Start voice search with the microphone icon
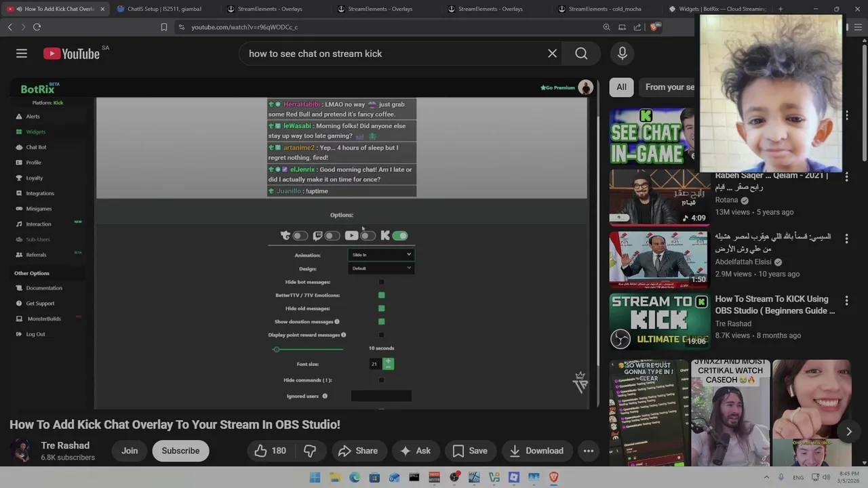The image size is (868, 488). pyautogui.click(x=623, y=54)
